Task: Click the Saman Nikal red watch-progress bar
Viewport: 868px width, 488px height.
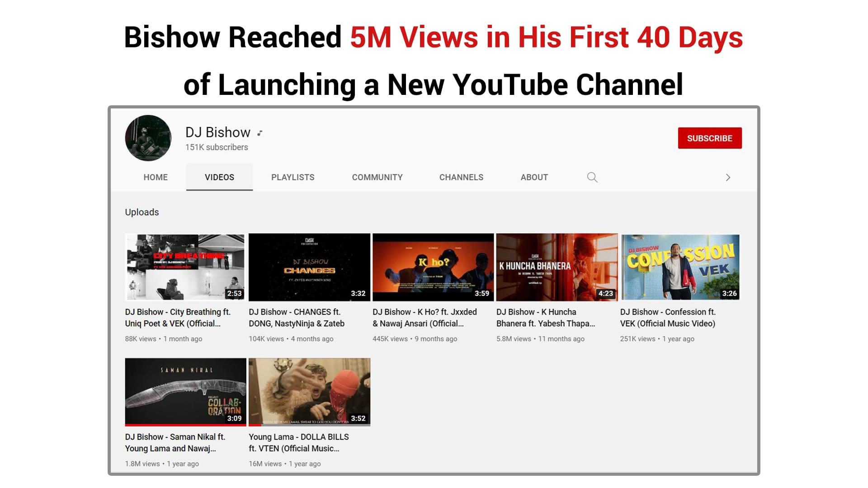Action: [186, 425]
